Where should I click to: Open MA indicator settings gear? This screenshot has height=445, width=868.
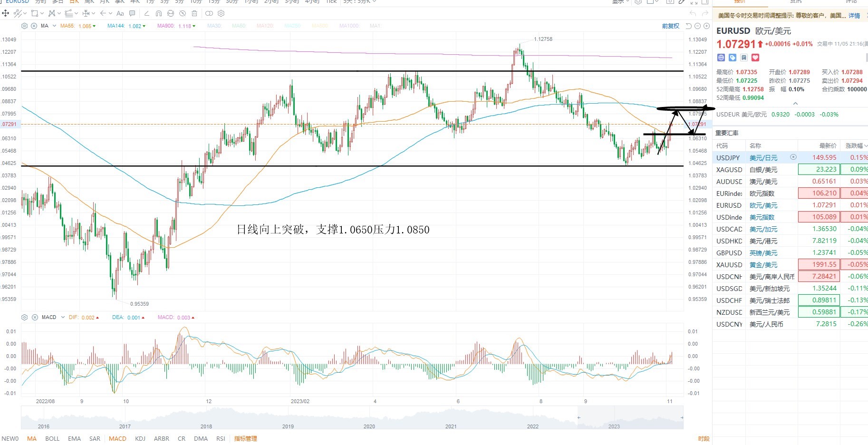pyautogui.click(x=24, y=26)
